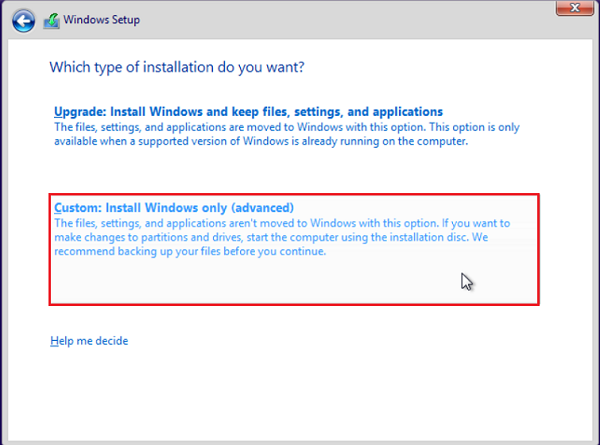Click the 'Windows Setup' title text
The height and width of the screenshot is (445, 600).
(101, 20)
